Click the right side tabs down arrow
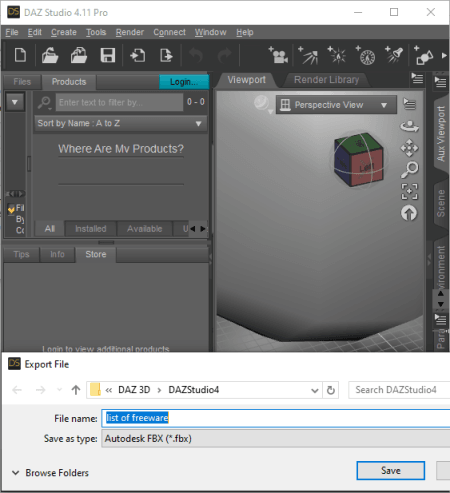 point(441,304)
